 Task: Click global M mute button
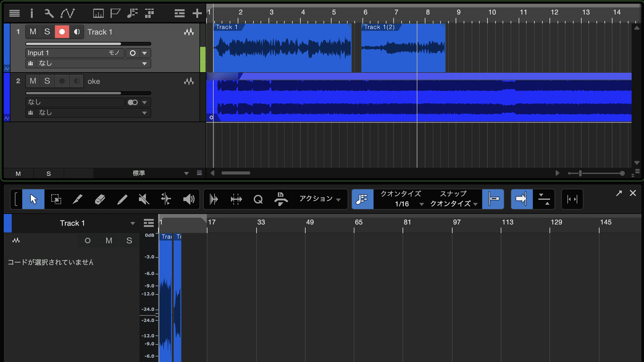[x=18, y=174]
